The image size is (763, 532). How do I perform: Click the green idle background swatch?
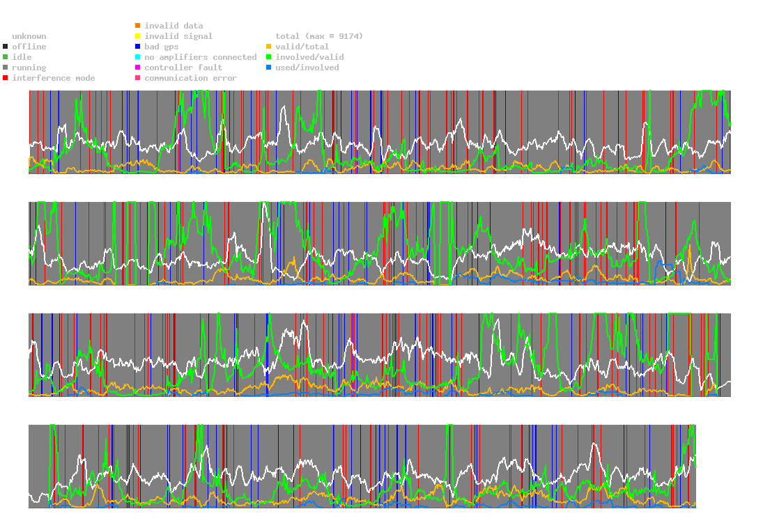tap(6, 57)
